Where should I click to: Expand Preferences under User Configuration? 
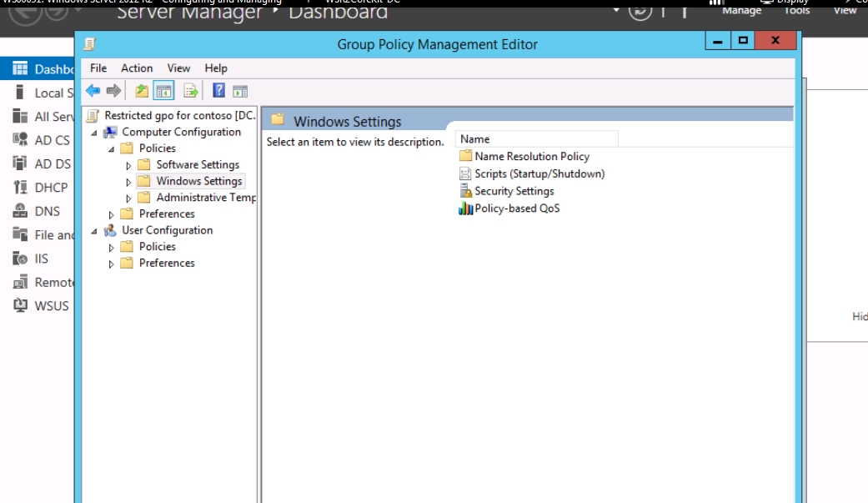coord(111,264)
